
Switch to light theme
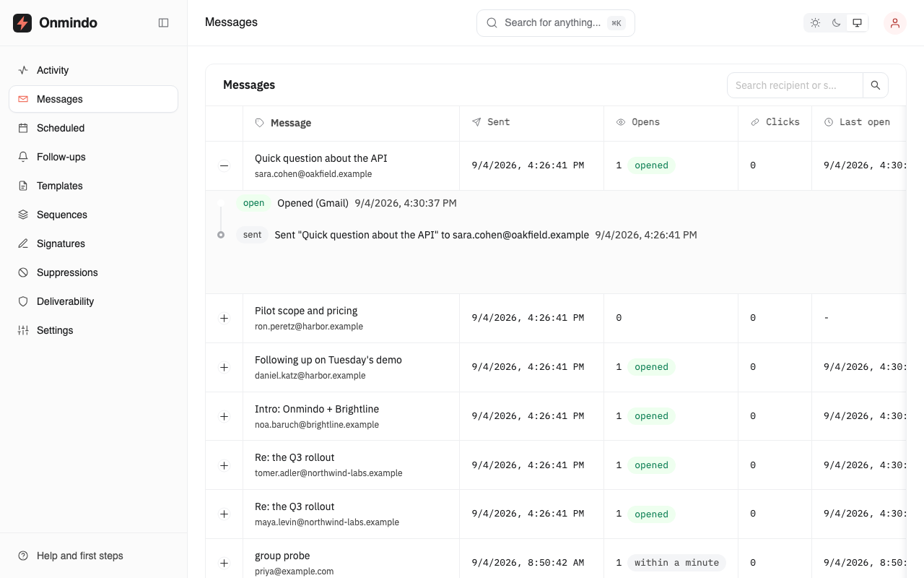tap(815, 23)
